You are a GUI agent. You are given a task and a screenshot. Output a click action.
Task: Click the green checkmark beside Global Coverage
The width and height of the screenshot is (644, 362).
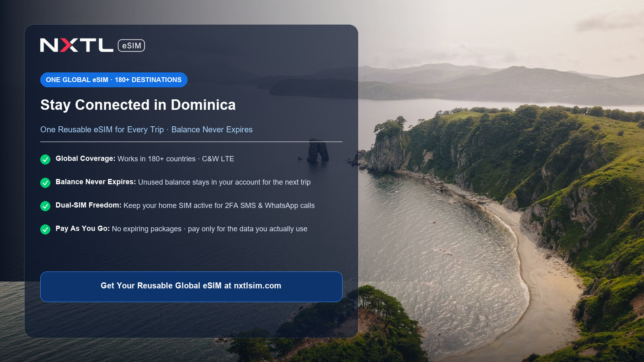click(45, 159)
